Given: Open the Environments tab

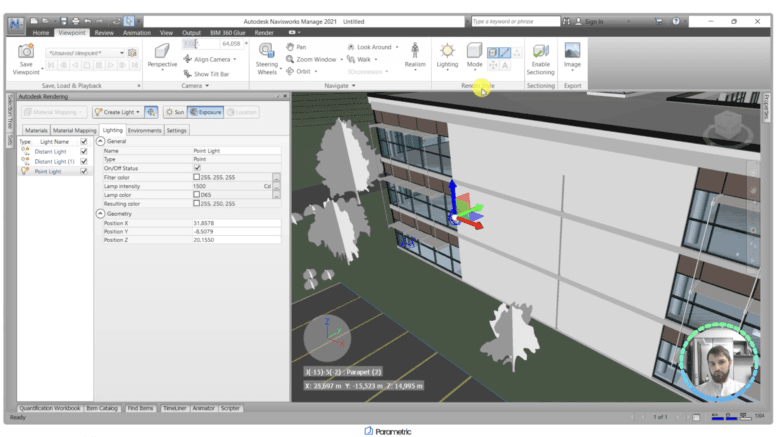Looking at the screenshot, I should (x=145, y=130).
